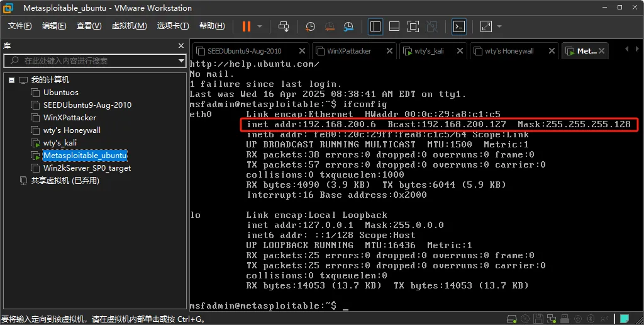
Task: Click the VMware Workstation title bar icon
Action: pyautogui.click(x=8, y=8)
